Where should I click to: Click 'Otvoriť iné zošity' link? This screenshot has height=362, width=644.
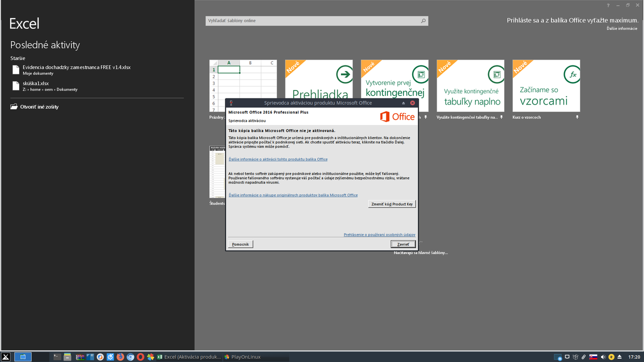tap(39, 107)
